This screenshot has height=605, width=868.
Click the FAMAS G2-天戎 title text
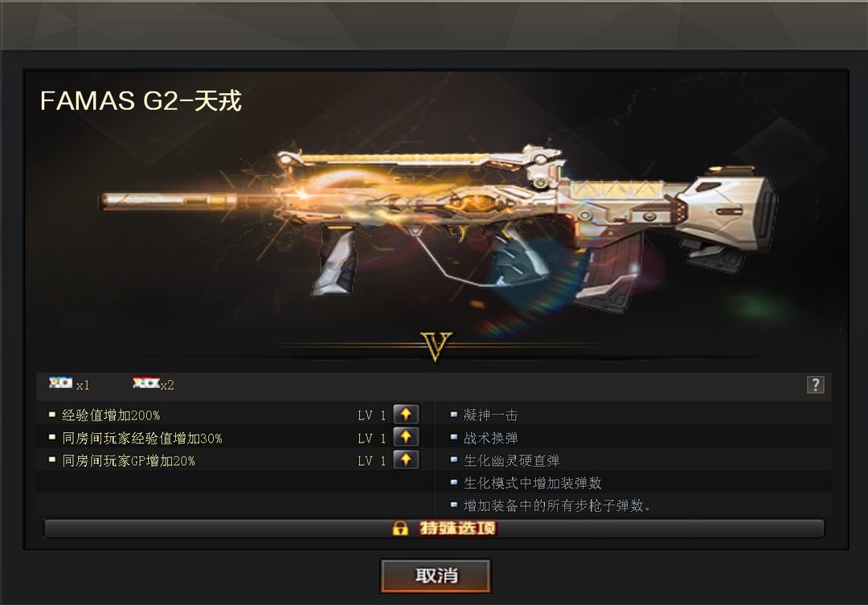click(141, 100)
